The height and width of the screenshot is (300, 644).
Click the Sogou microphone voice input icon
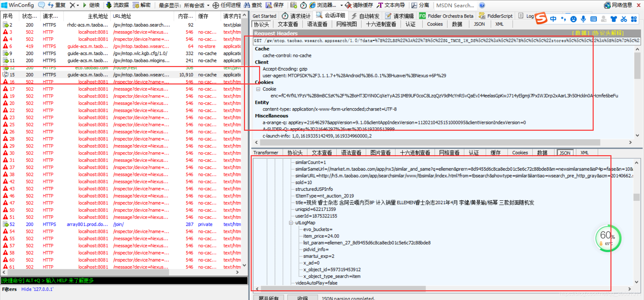583,19
